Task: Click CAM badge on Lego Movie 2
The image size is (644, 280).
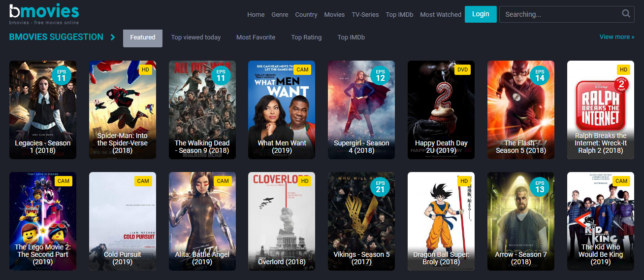Action: coord(64,181)
